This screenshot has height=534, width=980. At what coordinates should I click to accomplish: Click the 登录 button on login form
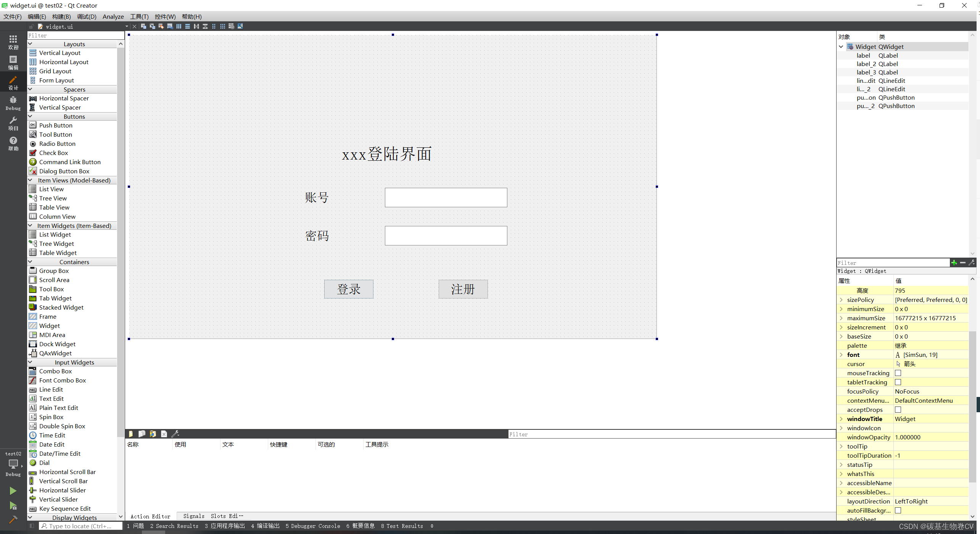click(348, 289)
